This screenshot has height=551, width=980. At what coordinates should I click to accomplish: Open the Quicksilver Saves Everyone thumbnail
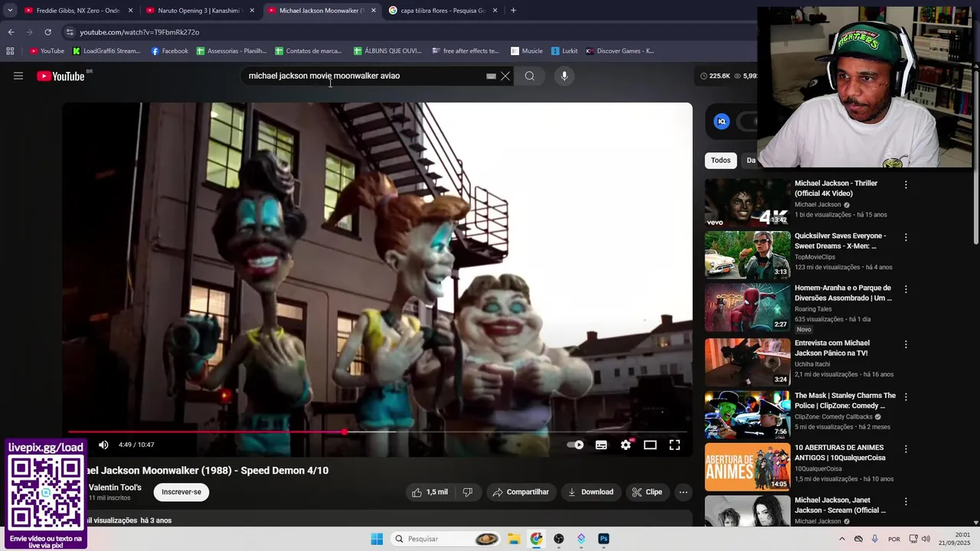tap(747, 255)
